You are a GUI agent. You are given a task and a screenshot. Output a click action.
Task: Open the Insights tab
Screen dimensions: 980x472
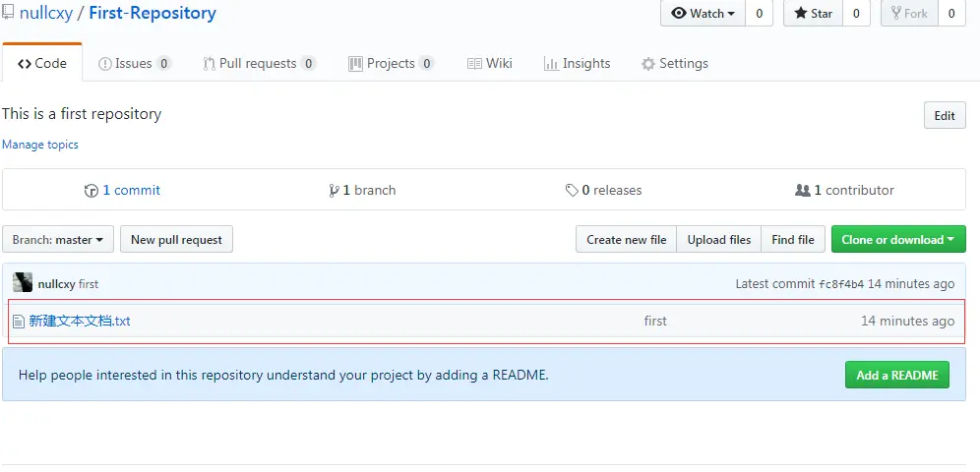[x=577, y=63]
